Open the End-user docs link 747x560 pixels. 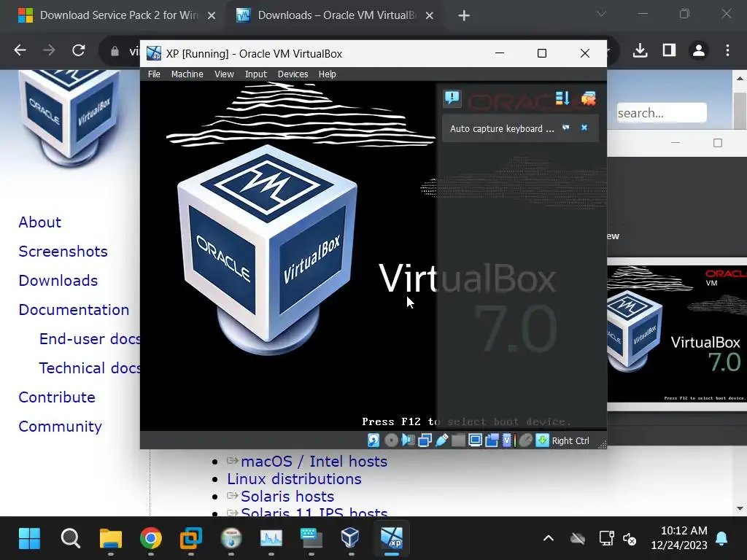coord(90,339)
